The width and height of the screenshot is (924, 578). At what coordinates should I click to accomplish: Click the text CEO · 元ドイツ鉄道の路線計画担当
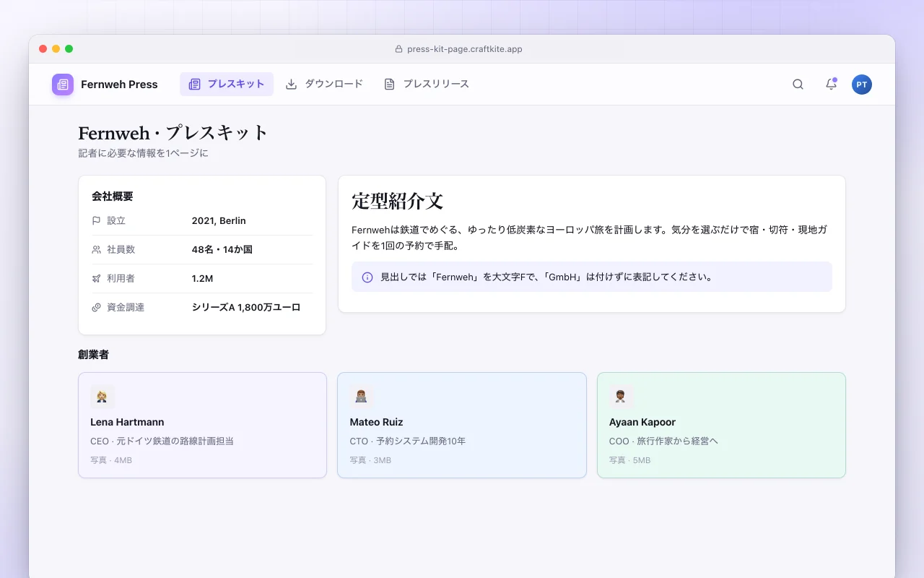click(x=162, y=441)
